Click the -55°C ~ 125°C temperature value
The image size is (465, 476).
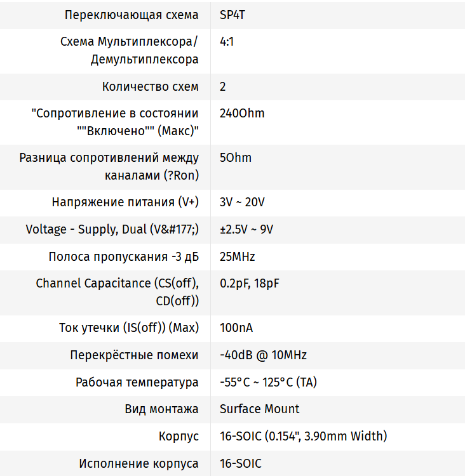267,383
